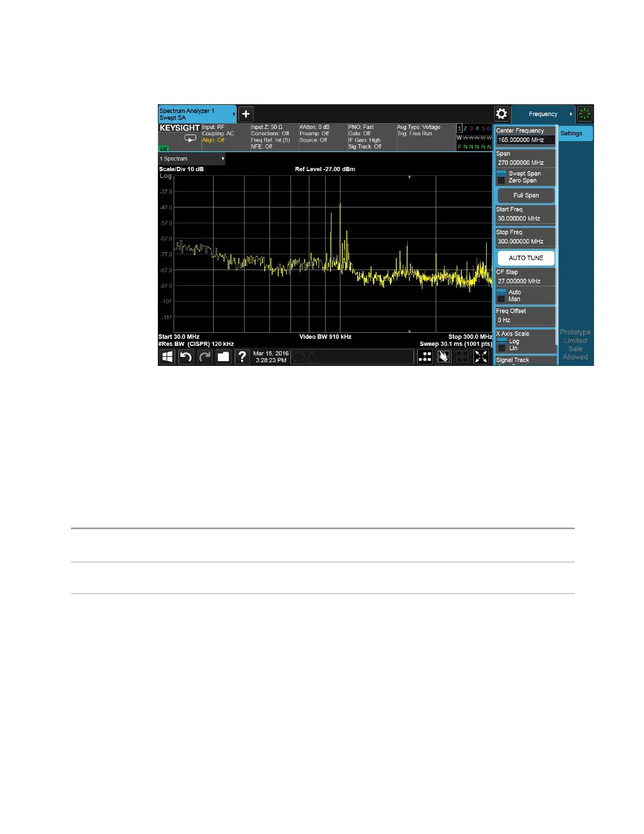The image size is (644, 834).
Task: Click the Align: Off warning text
Action: coord(214,140)
